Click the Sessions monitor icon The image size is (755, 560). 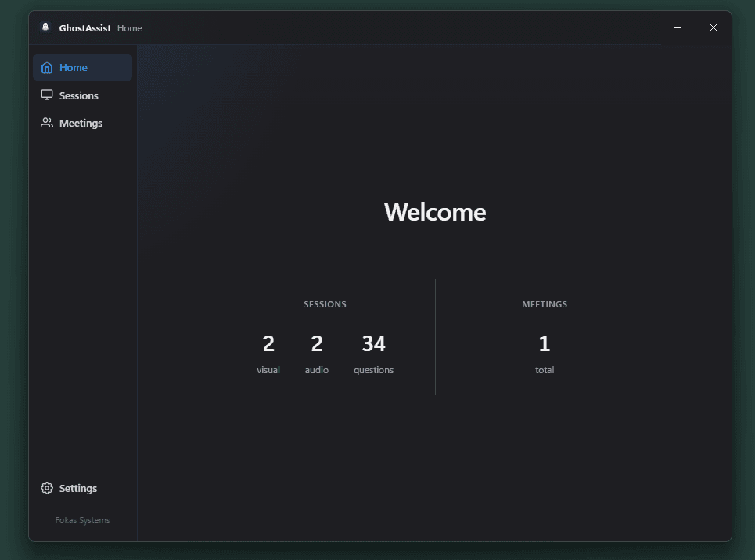tap(47, 95)
